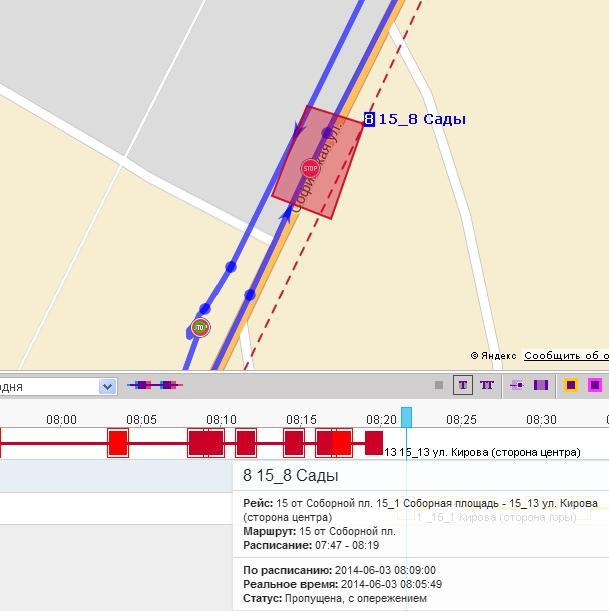Click the bold T text toolbar icon
This screenshot has height=612, width=609.
pos(463,385)
